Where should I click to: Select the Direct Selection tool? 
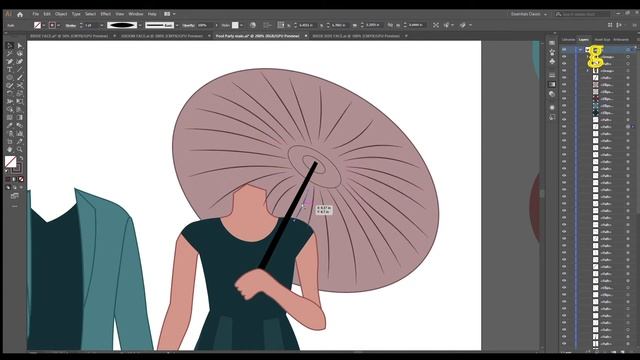coord(20,46)
